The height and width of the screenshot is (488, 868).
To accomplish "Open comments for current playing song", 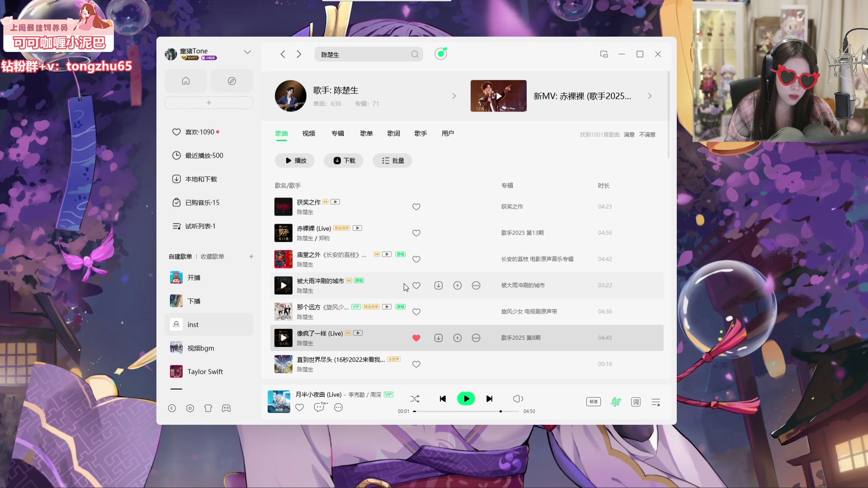I will (320, 407).
